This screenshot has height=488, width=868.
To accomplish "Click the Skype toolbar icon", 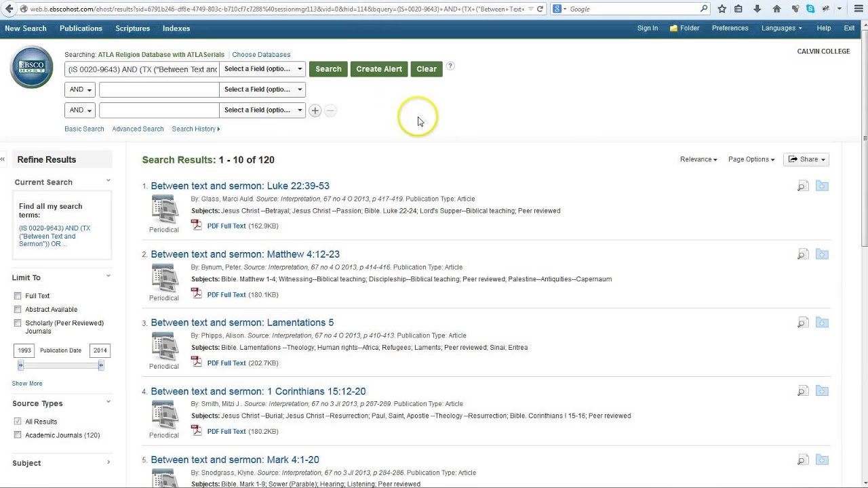I will point(810,9).
